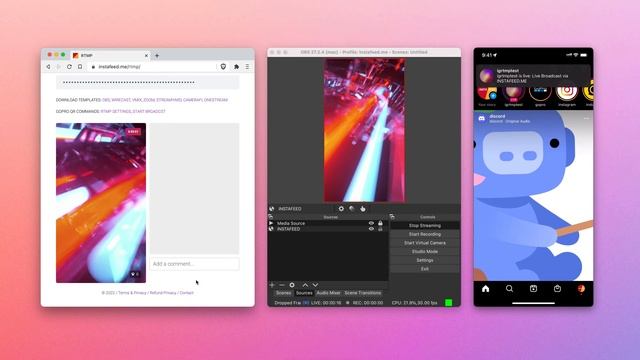Image resolution: width=640 pixels, height=360 pixels.
Task: Select the Media Source row in OBS
Action: tap(328, 223)
